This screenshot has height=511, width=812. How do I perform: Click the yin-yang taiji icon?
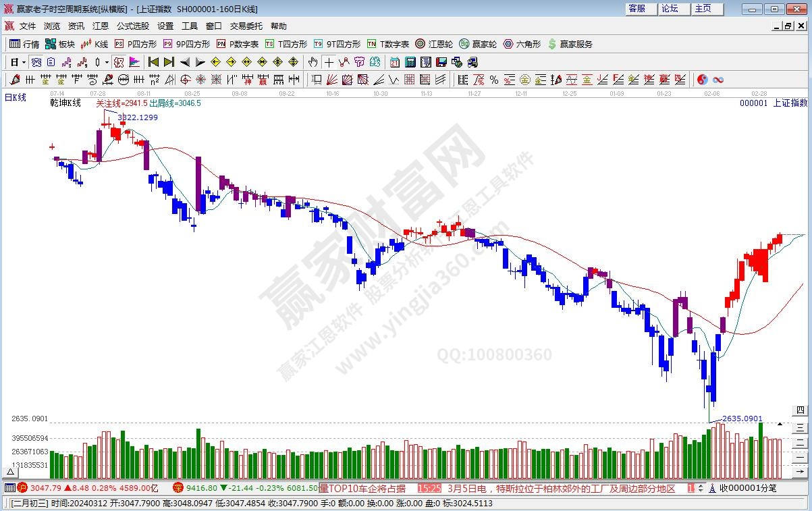(x=703, y=80)
